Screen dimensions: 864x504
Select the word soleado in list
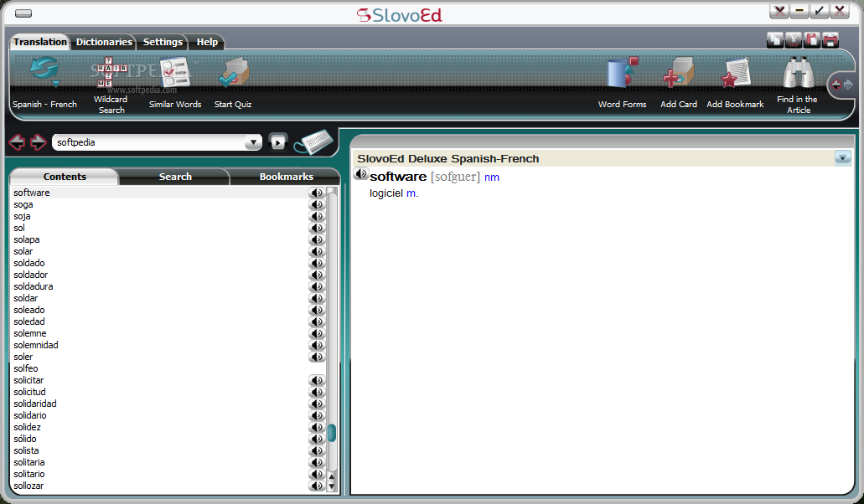coord(29,310)
